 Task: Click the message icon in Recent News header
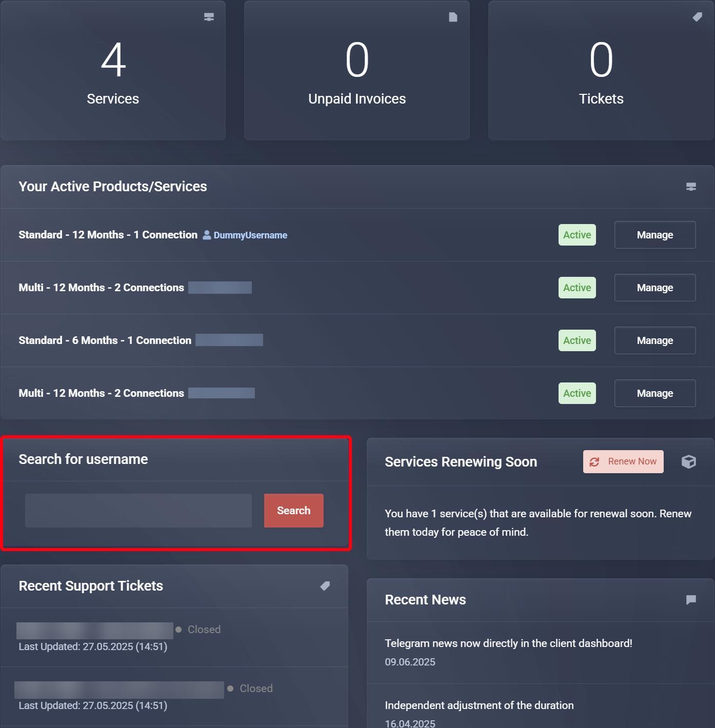(x=690, y=600)
